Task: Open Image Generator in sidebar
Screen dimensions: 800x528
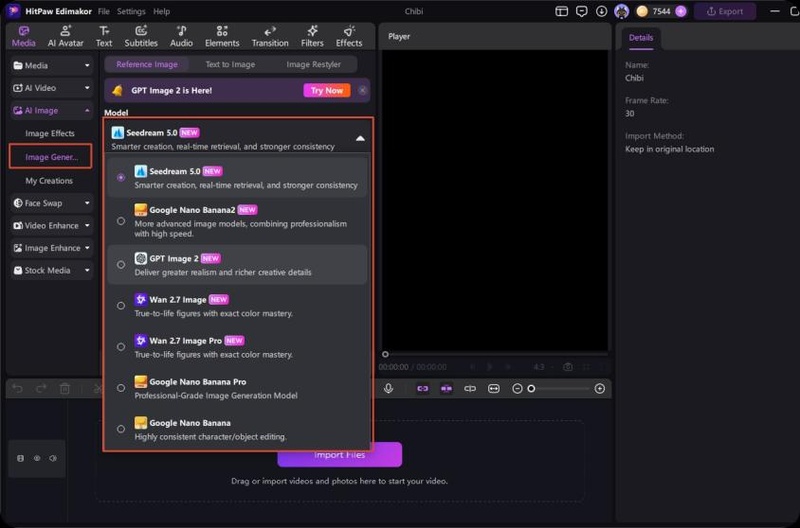Action: click(x=51, y=157)
